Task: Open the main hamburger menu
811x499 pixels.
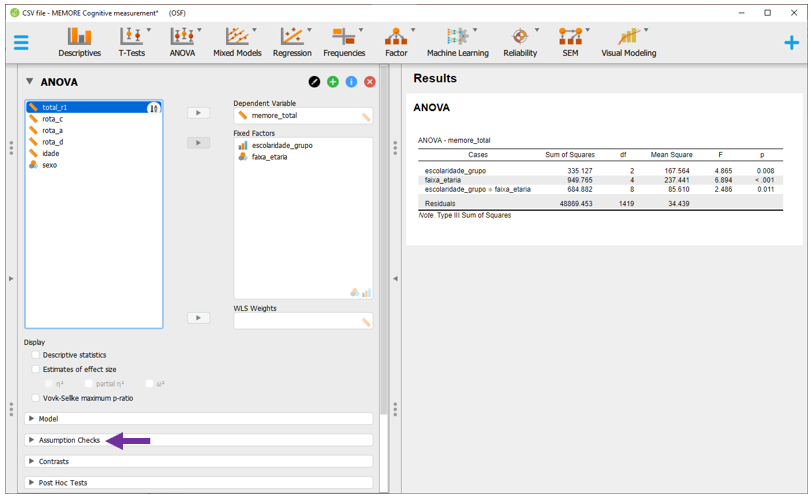Action: click(x=21, y=42)
